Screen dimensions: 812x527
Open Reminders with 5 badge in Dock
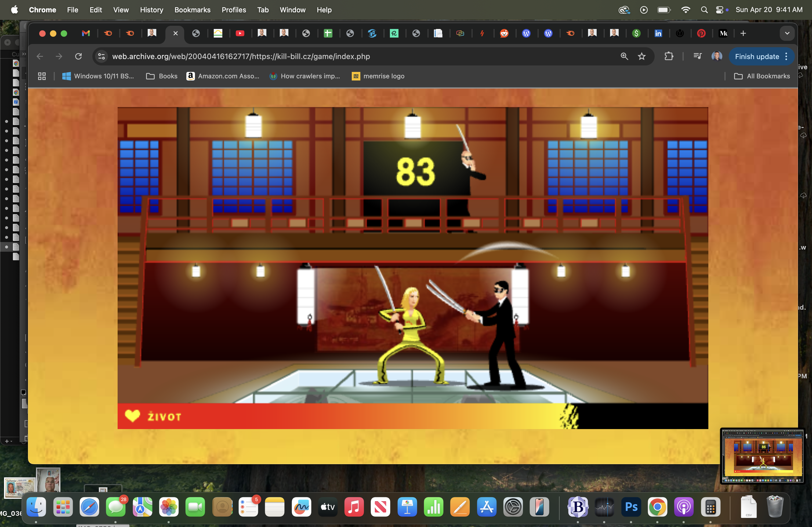point(248,507)
